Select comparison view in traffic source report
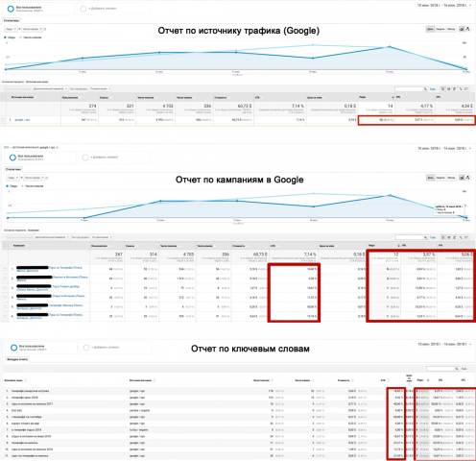476x461 pixels. 461,89
